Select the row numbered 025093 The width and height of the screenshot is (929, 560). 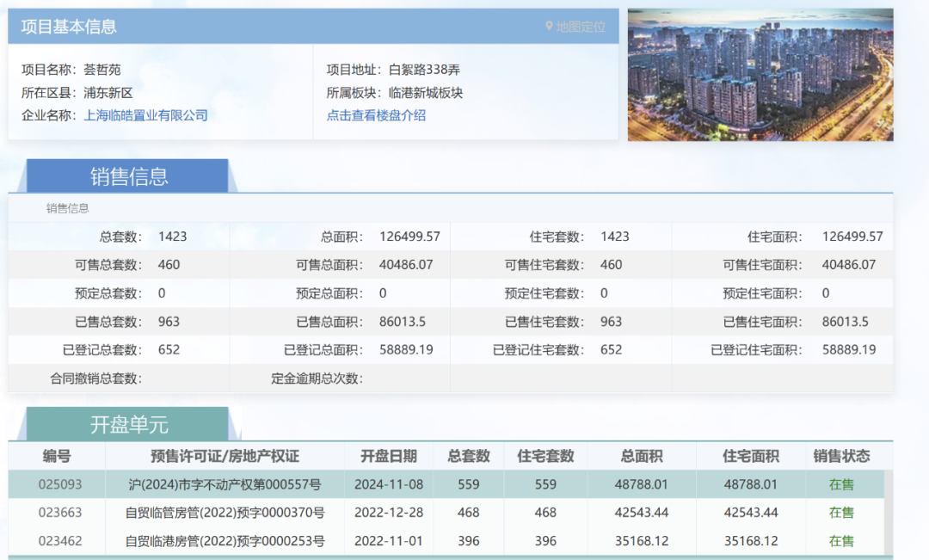60,484
